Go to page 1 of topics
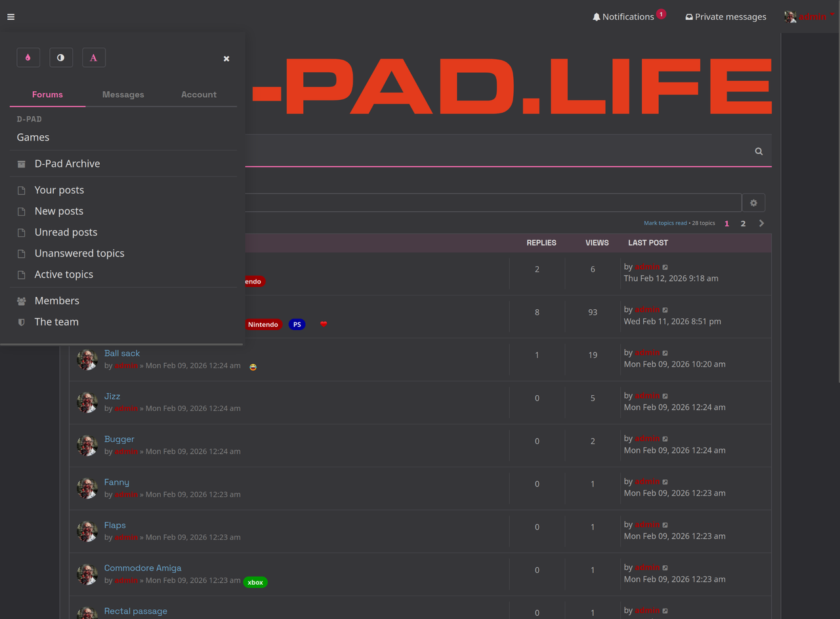This screenshot has height=619, width=840. tap(726, 223)
